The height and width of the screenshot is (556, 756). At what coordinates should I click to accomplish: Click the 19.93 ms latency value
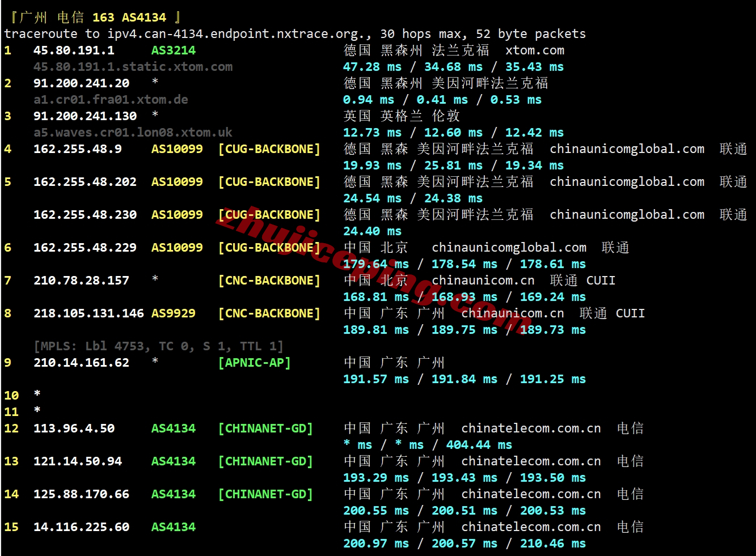pos(372,165)
